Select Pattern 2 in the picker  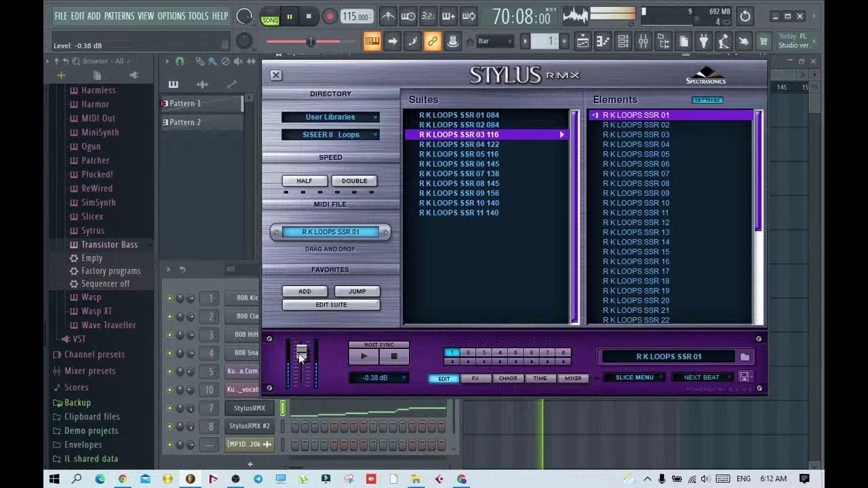pos(201,123)
